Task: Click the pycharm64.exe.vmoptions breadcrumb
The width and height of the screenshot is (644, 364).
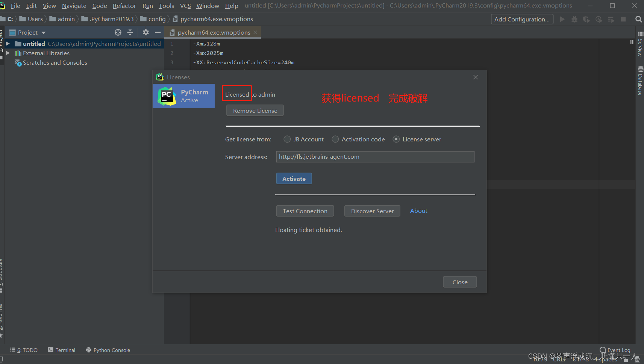Action: 213,19
